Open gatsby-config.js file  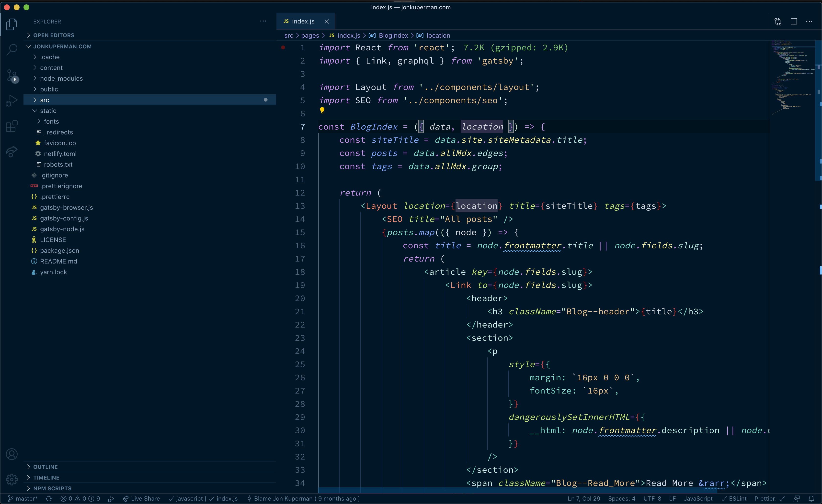coord(149,218)
